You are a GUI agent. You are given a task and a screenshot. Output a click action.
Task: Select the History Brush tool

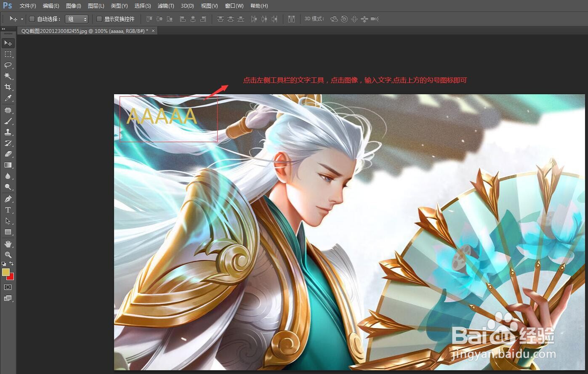coord(8,143)
